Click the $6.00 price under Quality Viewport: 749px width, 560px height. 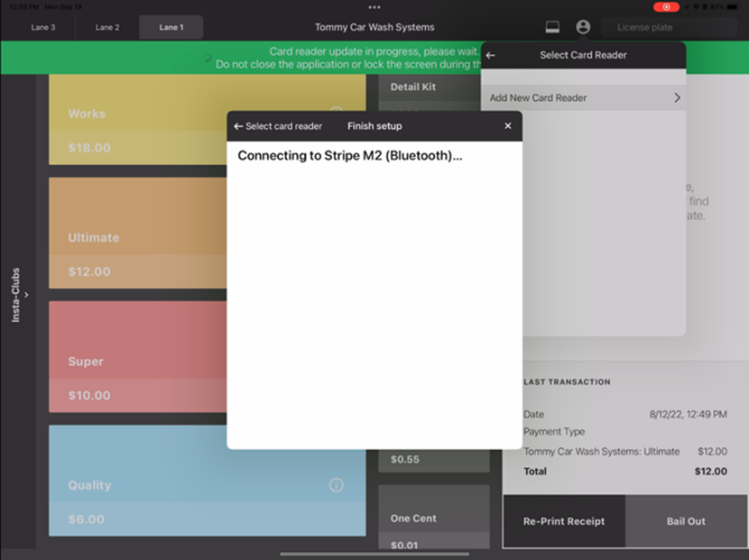coord(86,519)
